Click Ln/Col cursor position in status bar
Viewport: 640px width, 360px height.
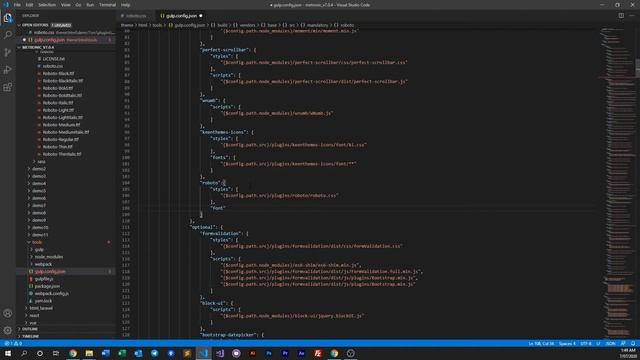coord(541,344)
